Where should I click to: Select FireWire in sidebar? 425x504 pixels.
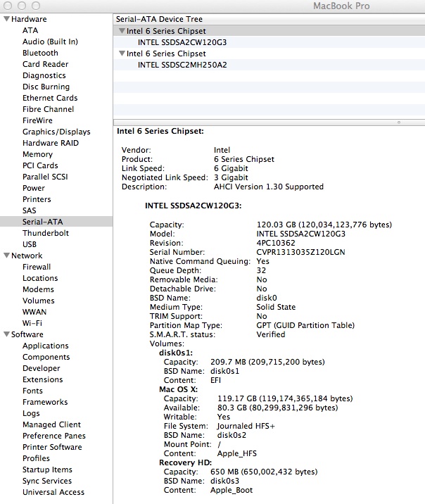tap(37, 120)
